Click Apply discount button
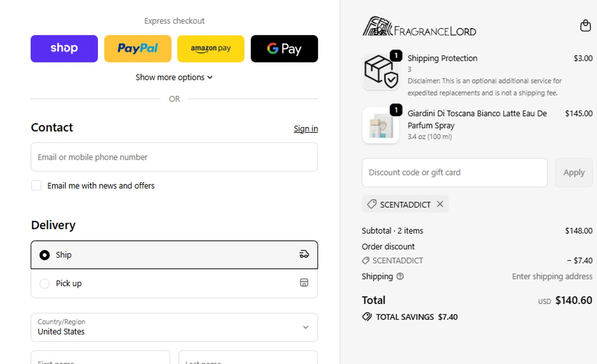597x364 pixels. (x=574, y=172)
